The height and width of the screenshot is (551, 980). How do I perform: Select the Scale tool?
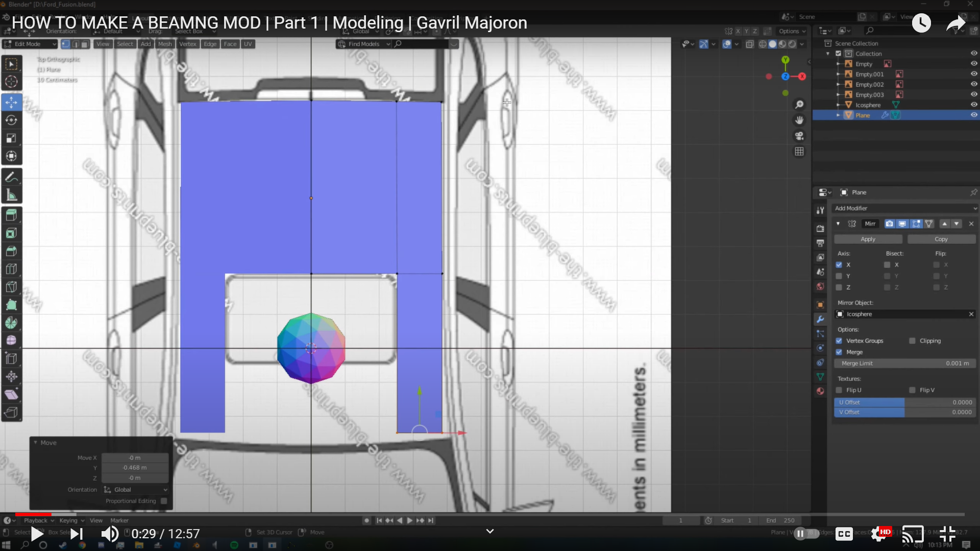[11, 138]
